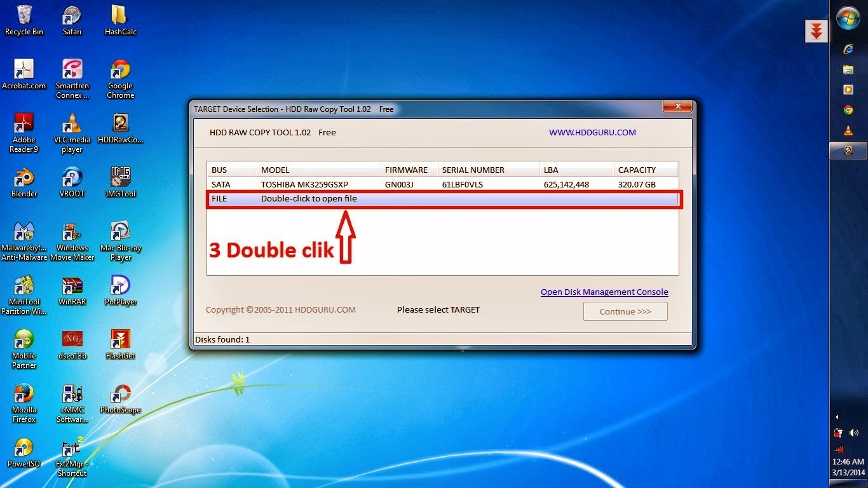The width and height of the screenshot is (868, 488).
Task: Click serial number 61LBF0VLS
Action: coord(463,184)
